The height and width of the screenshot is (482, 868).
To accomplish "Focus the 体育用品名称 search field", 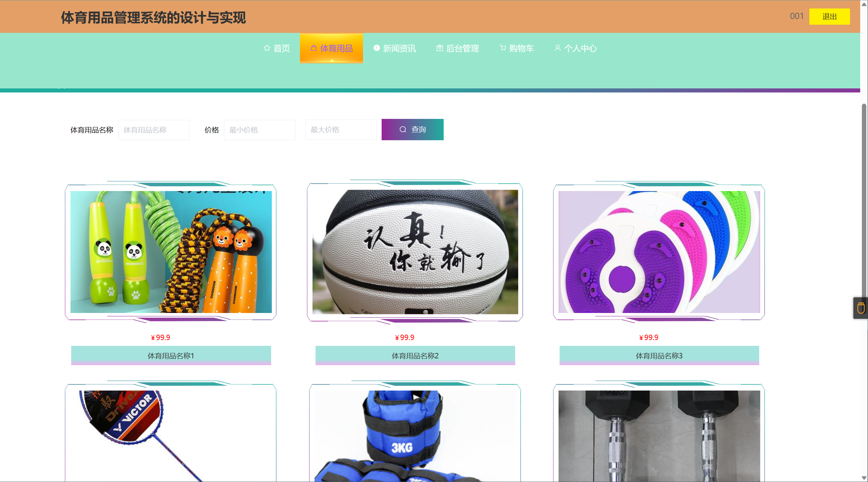I will pyautogui.click(x=154, y=130).
